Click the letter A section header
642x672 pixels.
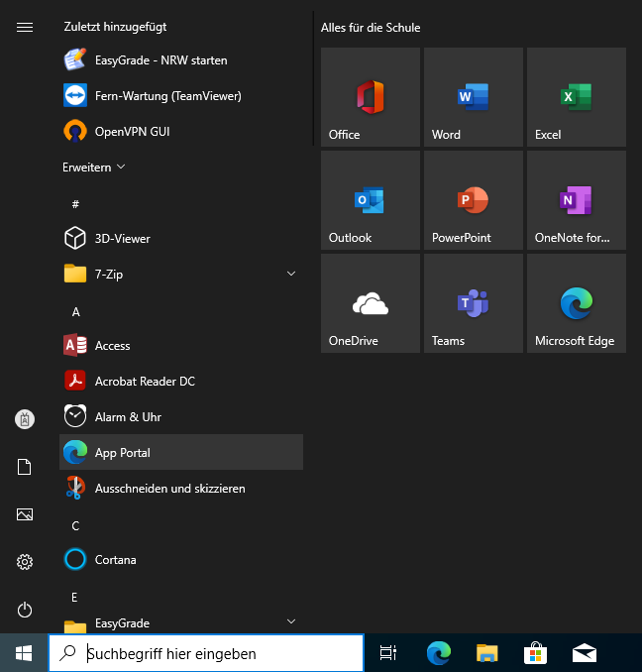76,311
